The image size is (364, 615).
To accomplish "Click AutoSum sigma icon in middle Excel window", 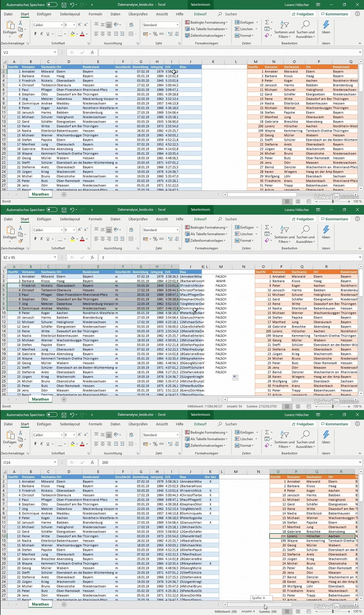I will (267, 227).
